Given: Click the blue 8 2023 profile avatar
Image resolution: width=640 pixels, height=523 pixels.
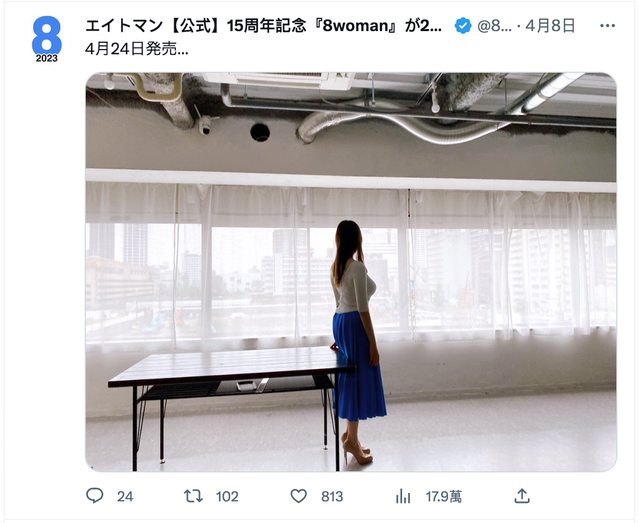Looking at the screenshot, I should pos(47,39).
